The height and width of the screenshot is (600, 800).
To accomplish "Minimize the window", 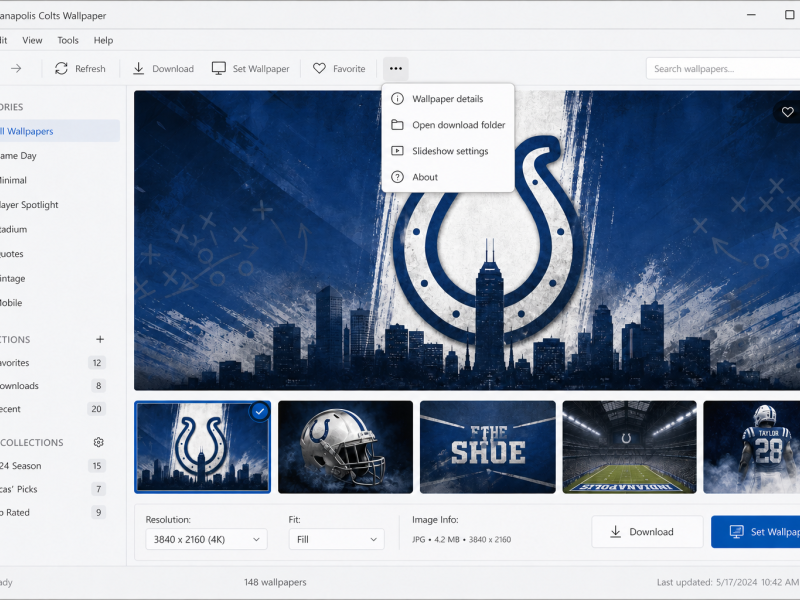I will pyautogui.click(x=751, y=15).
